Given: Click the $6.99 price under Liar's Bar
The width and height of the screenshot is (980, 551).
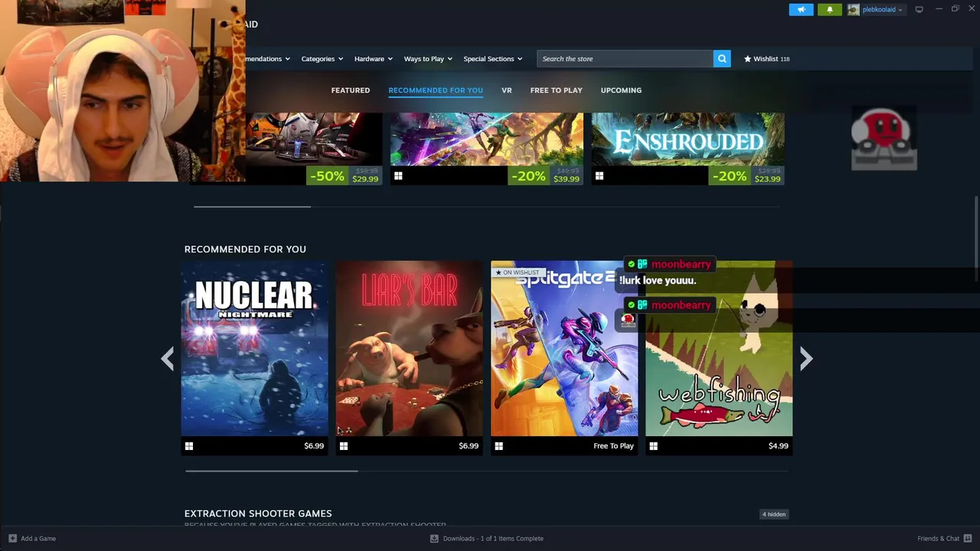Looking at the screenshot, I should (x=469, y=445).
